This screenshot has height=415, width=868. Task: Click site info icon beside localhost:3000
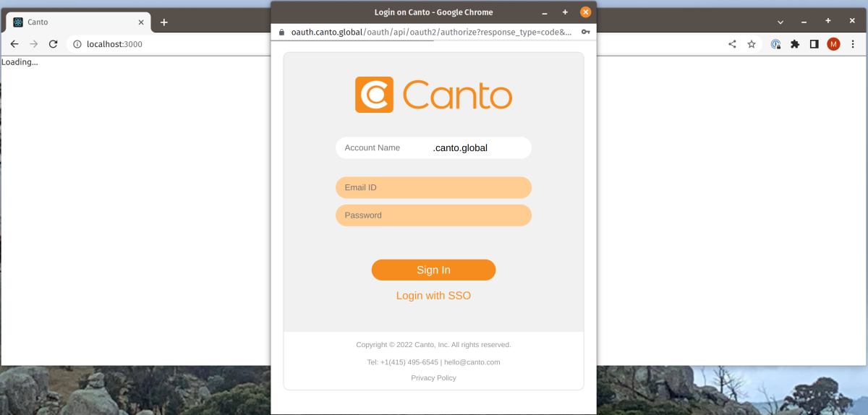(77, 44)
